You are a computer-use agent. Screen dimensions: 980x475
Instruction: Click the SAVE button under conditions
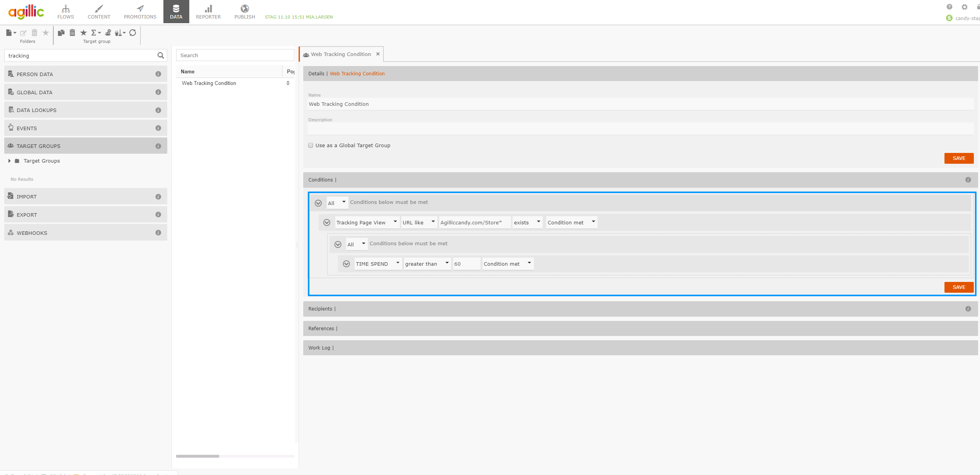point(959,287)
